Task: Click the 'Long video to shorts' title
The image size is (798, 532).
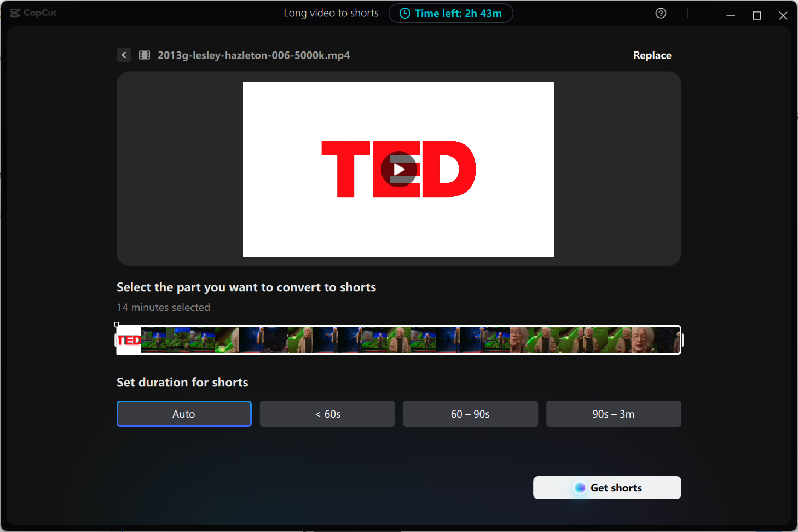Action: click(x=331, y=13)
